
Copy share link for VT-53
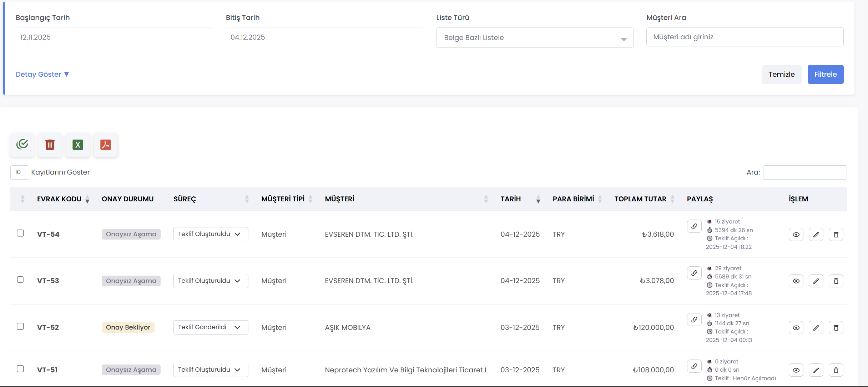click(694, 273)
